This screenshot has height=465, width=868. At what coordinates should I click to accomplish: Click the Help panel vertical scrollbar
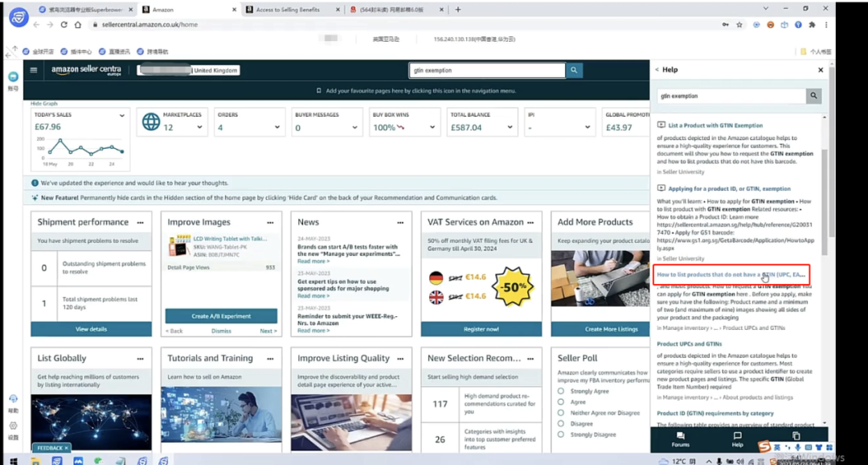click(825, 202)
